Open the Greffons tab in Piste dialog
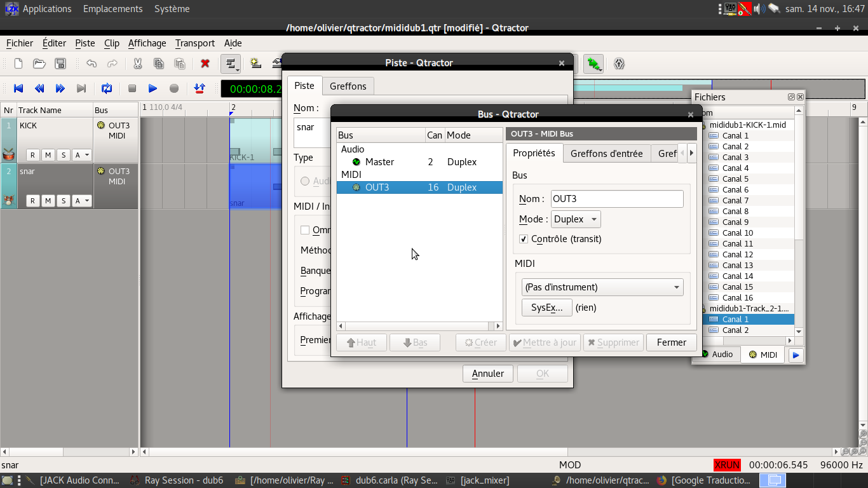868x488 pixels. click(348, 86)
